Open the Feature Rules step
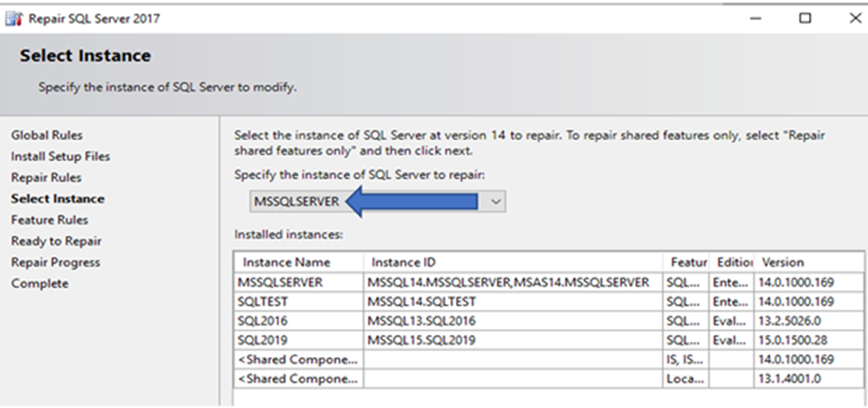Screen dimensions: 868x408 (49, 220)
